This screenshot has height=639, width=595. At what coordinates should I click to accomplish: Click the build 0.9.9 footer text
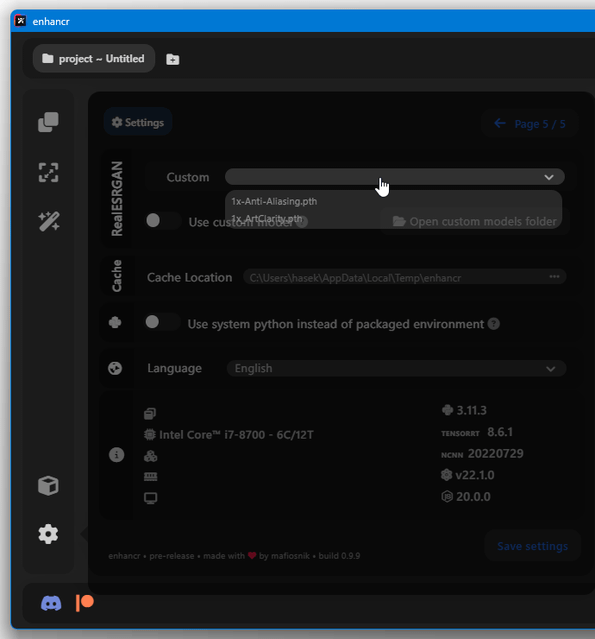click(339, 556)
